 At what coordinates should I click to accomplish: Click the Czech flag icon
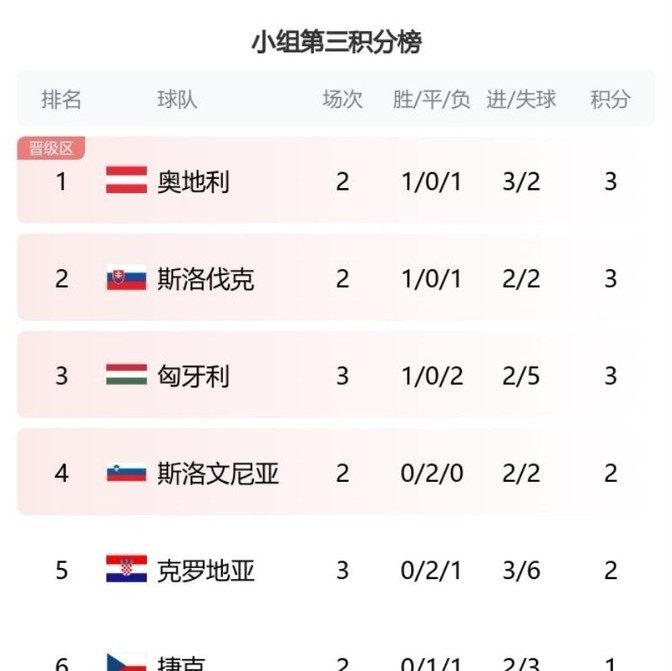point(126,662)
